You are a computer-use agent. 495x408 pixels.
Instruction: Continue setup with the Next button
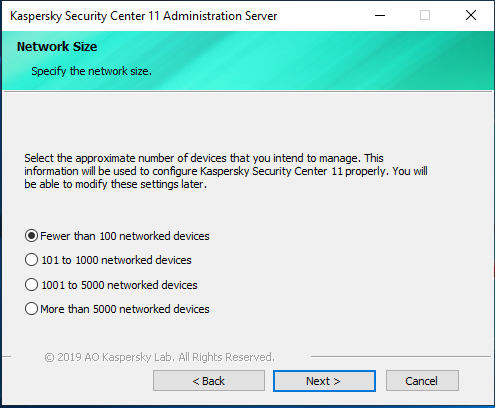point(324,381)
